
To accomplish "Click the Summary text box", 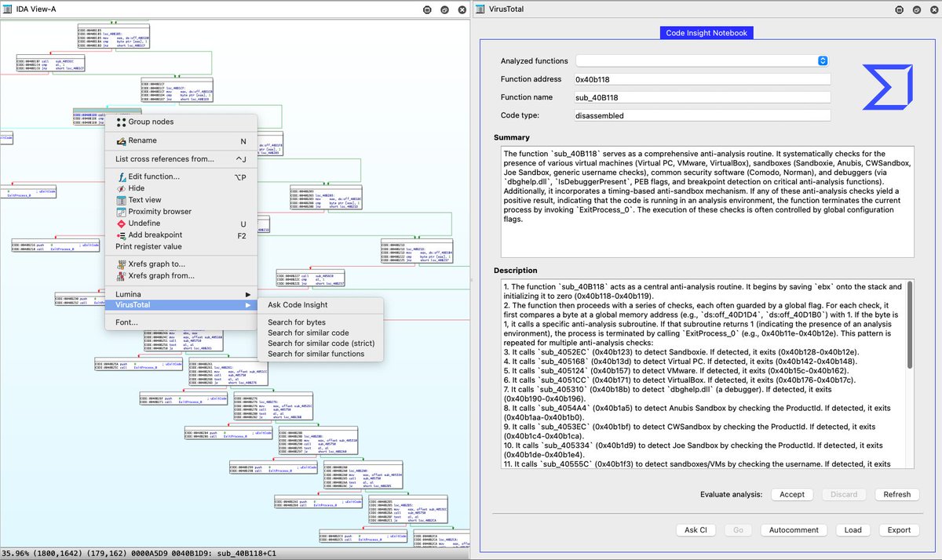I will click(706, 203).
